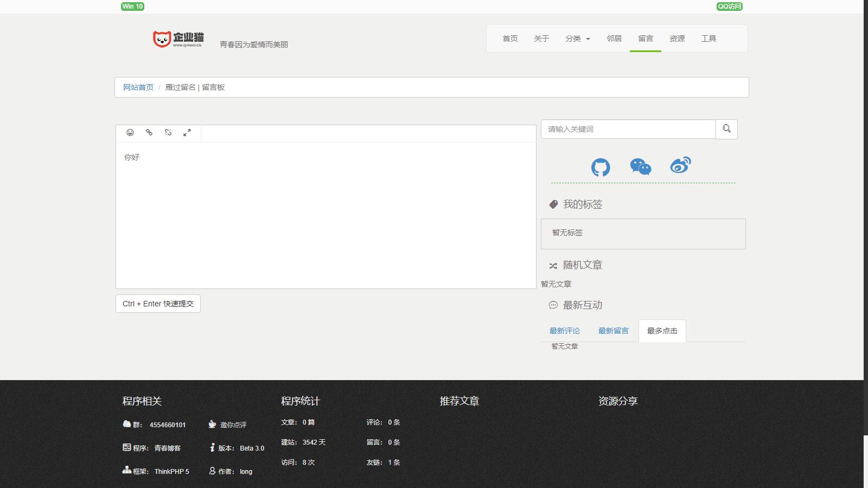Open the WeChat icon in sidebar
The height and width of the screenshot is (488, 868).
tap(640, 167)
